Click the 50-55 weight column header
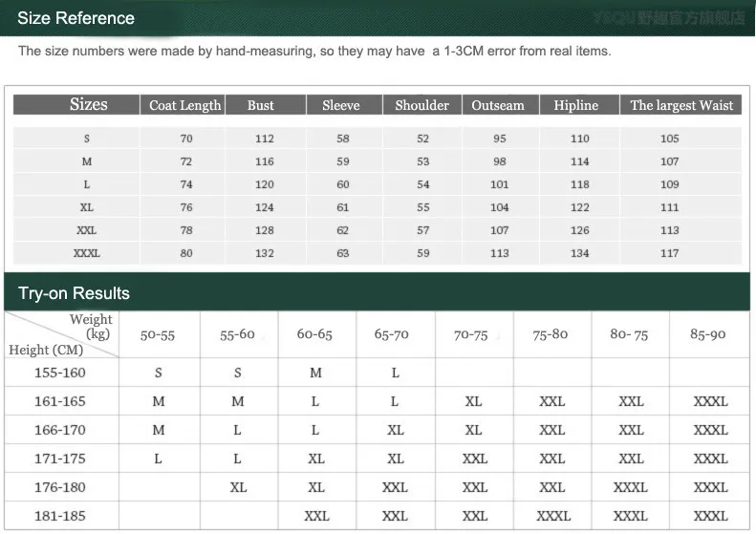 (158, 335)
